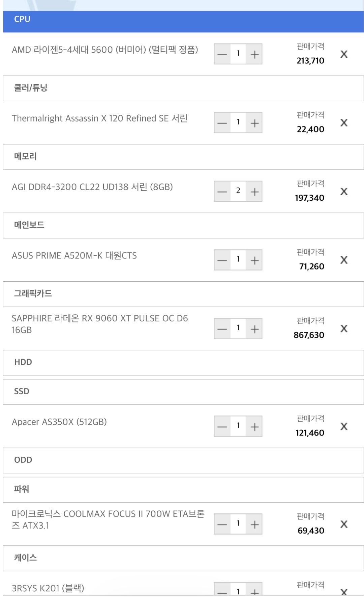
Task: Increase the AGI DDR4 memory quantity
Action: click(254, 192)
